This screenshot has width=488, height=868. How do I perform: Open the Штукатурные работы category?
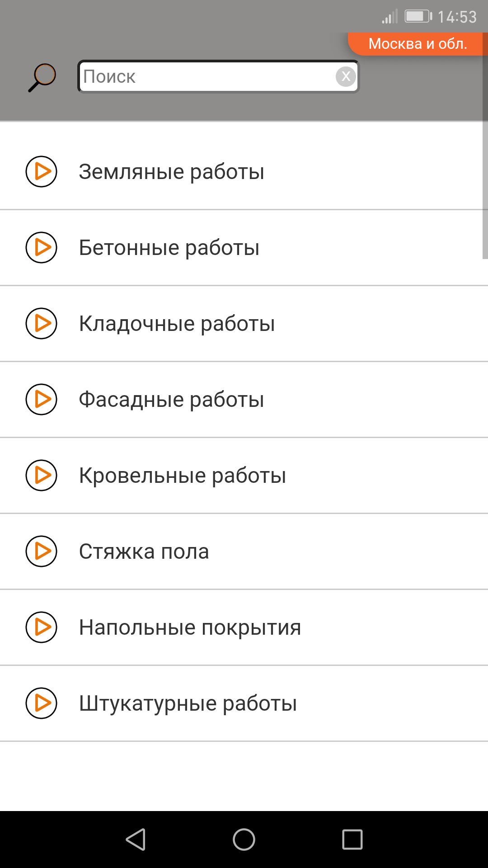188,703
